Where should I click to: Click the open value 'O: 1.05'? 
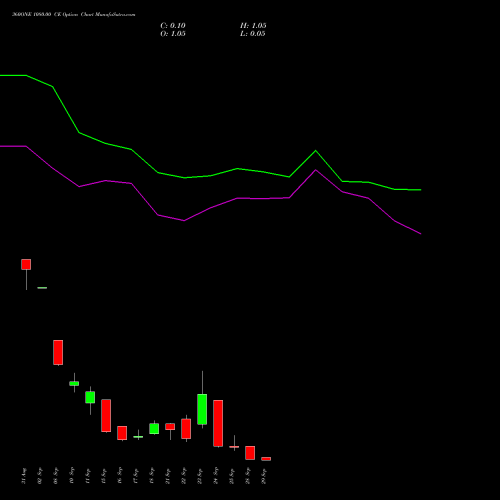point(173,34)
